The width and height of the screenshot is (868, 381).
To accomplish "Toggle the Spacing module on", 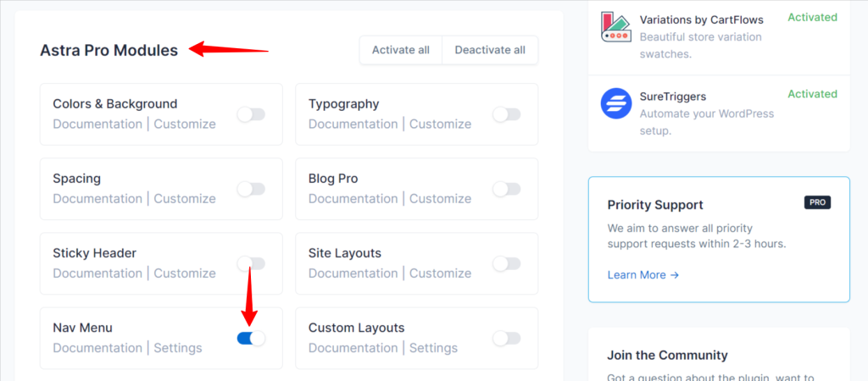I will tap(251, 189).
